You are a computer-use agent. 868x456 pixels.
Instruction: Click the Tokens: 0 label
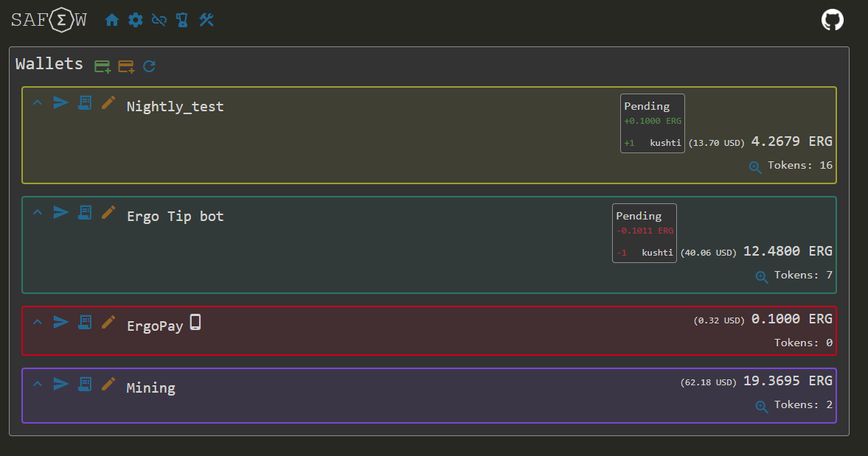click(x=803, y=343)
